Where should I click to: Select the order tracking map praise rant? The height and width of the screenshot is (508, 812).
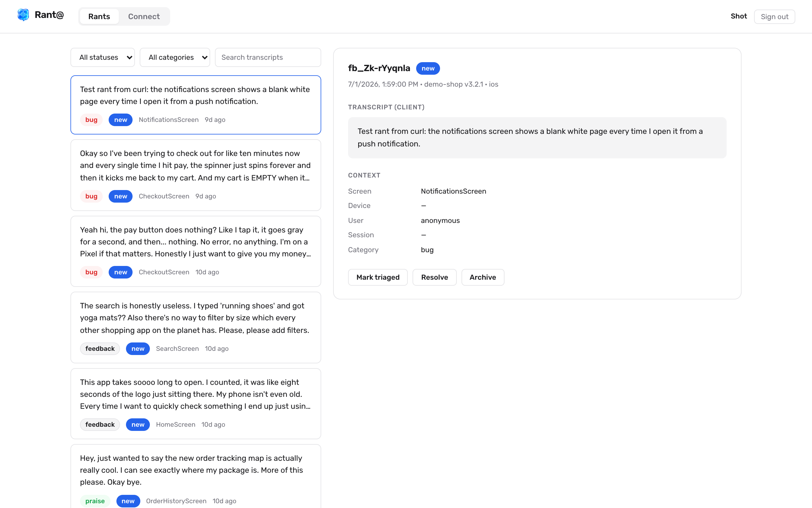[196, 476]
